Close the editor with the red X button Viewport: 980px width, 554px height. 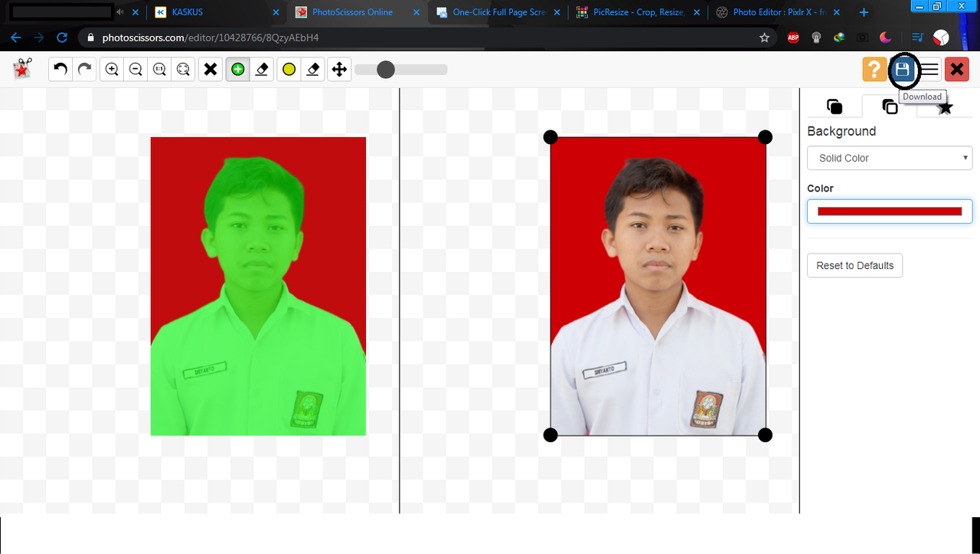[x=957, y=70]
